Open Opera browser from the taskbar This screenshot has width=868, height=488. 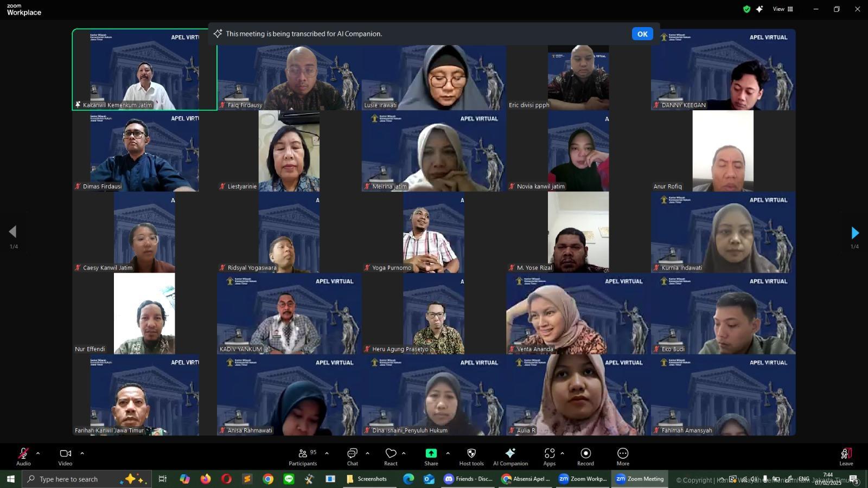click(226, 479)
